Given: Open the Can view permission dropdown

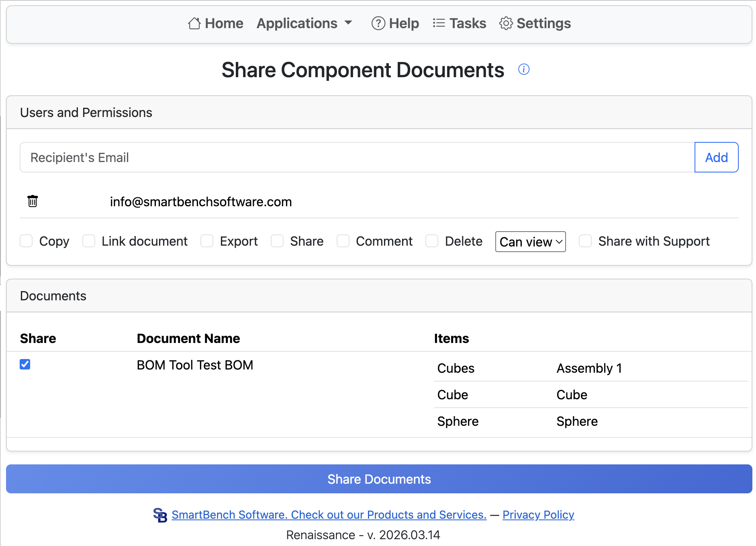Looking at the screenshot, I should pos(530,242).
